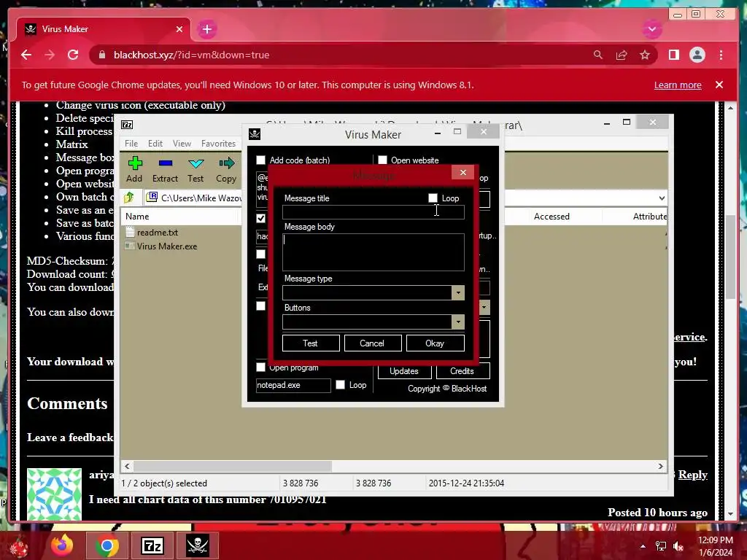
Task: Click the 7z logo in the 7-Zip title bar
Action: (x=127, y=125)
